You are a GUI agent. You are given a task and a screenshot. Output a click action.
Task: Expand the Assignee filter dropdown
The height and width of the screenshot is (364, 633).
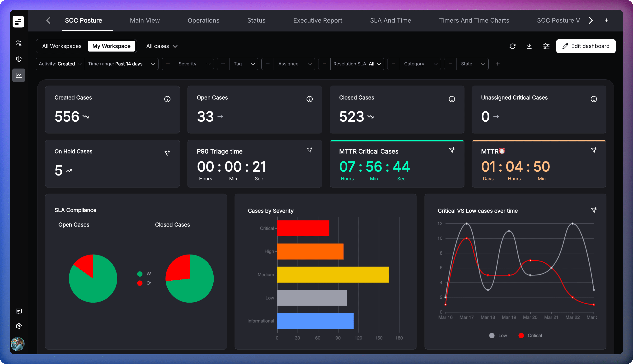294,64
